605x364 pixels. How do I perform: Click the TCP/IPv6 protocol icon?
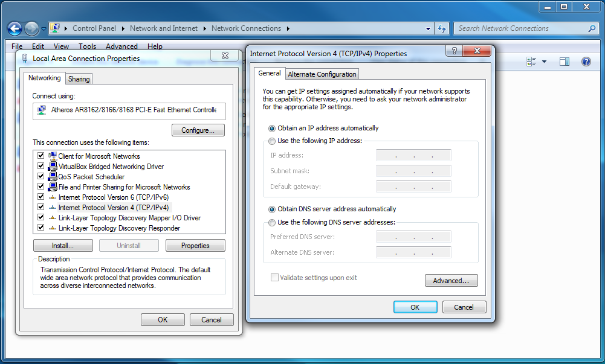tap(53, 197)
